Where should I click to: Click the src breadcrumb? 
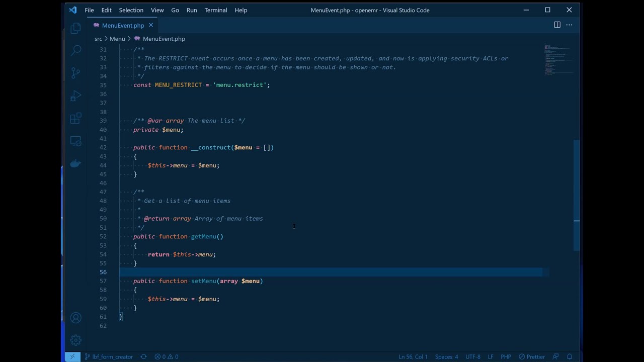98,39
